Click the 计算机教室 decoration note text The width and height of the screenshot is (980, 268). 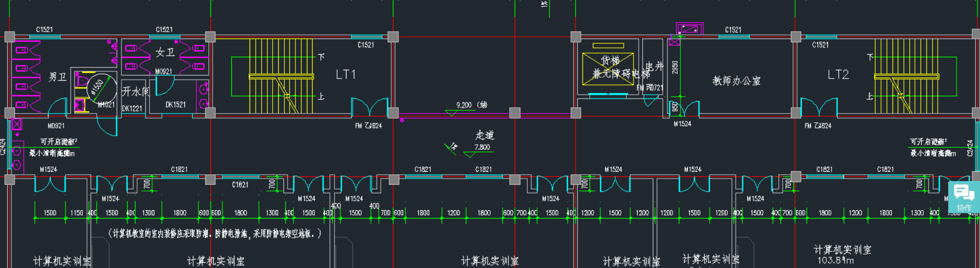point(215,234)
